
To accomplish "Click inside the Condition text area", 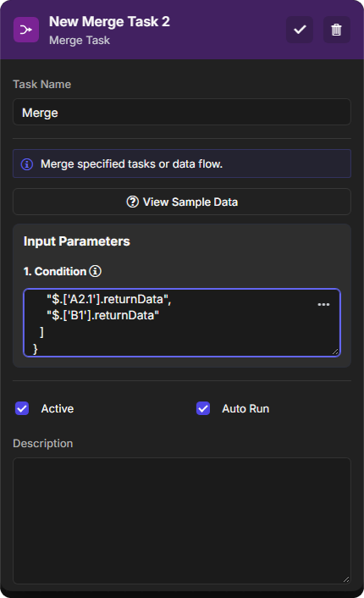I will [x=182, y=323].
